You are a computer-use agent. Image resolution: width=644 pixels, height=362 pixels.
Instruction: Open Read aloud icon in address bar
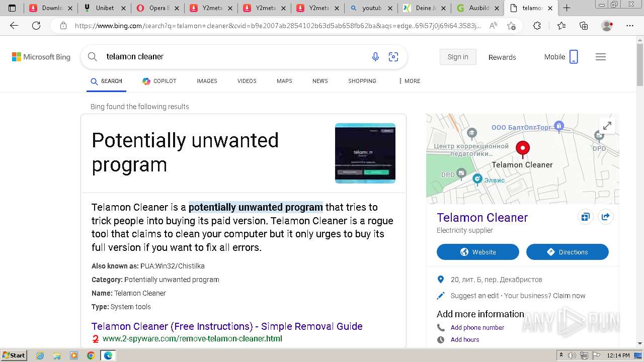493,26
